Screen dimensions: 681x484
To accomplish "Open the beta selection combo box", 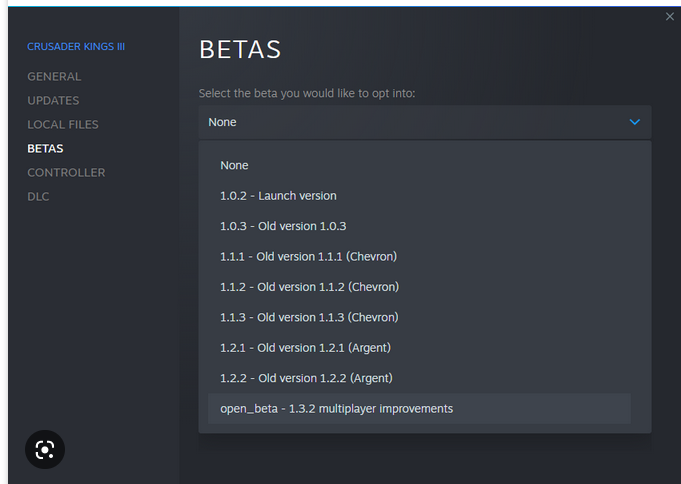I will pyautogui.click(x=424, y=122).
